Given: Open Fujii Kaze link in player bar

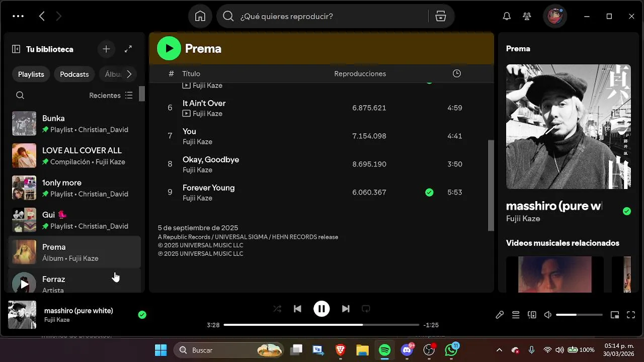Looking at the screenshot, I should coord(57,320).
